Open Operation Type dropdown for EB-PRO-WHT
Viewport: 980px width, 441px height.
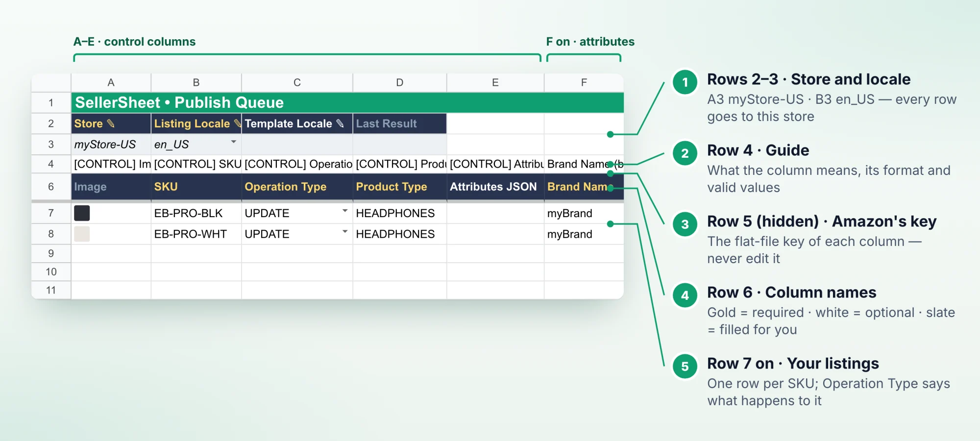pyautogui.click(x=345, y=231)
